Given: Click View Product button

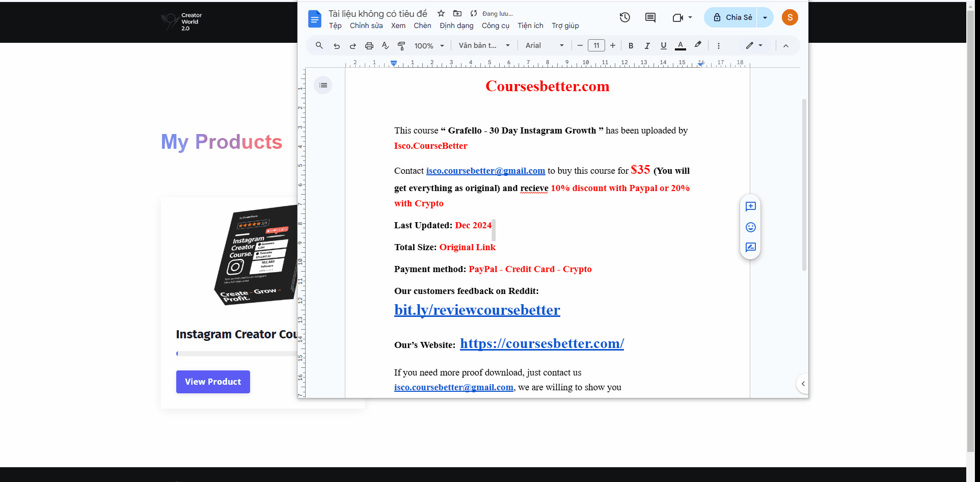Looking at the screenshot, I should pos(213,382).
